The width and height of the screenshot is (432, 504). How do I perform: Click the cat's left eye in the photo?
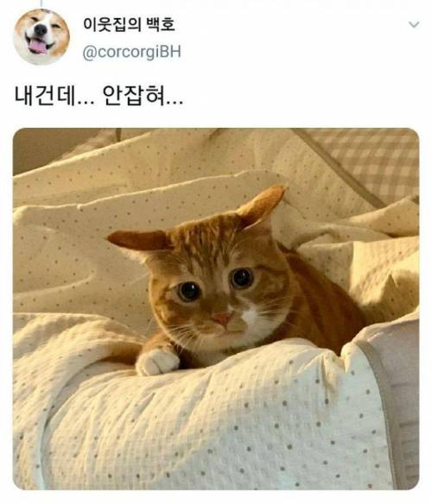coord(189,291)
